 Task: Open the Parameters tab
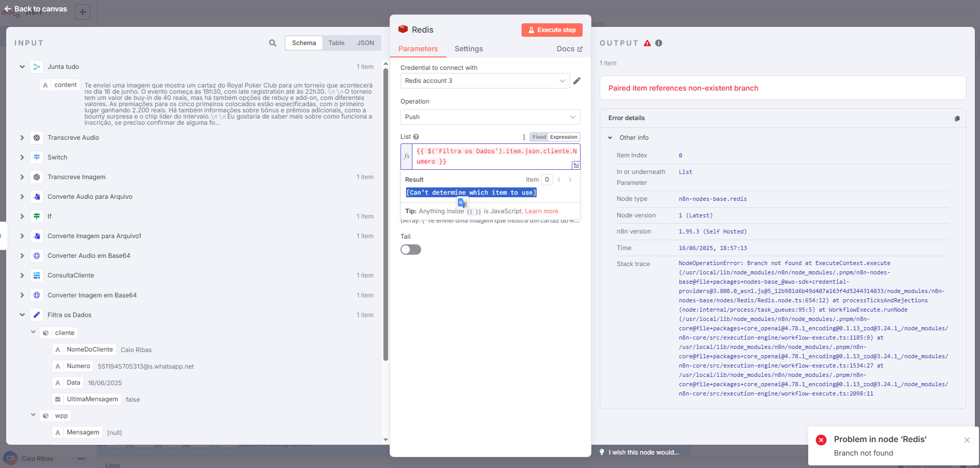[x=418, y=49]
